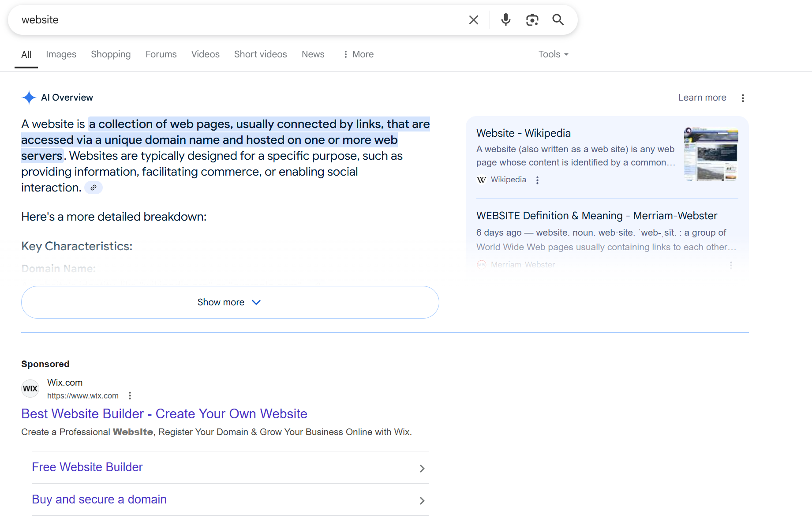Screen dimensions: 812x522
Task: Click the search magnifier icon
Action: pos(558,19)
